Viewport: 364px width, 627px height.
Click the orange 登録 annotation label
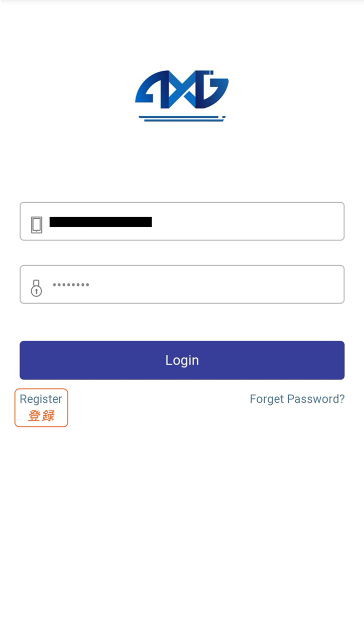pos(41,415)
